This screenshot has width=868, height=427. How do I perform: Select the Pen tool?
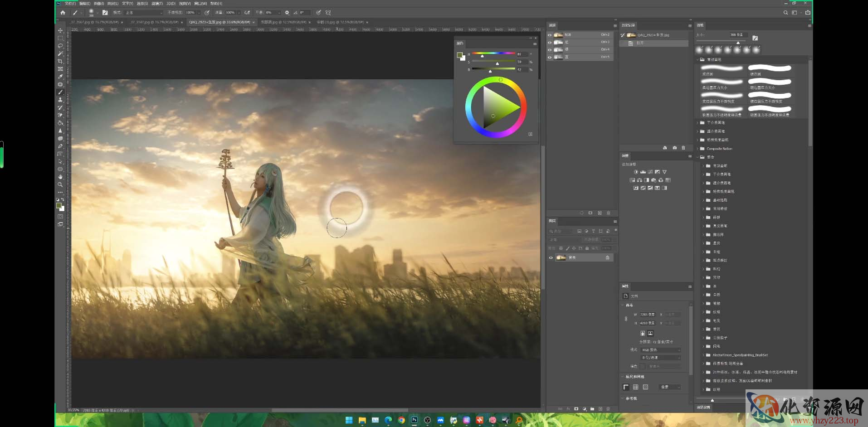(60, 146)
